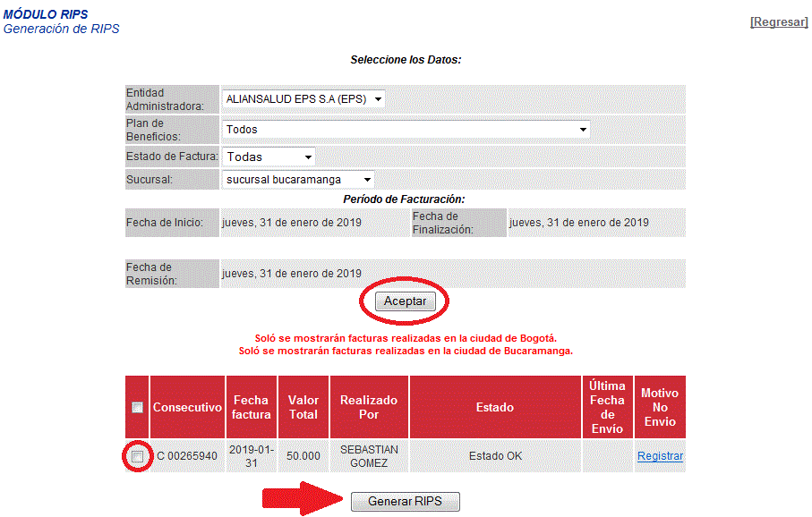The width and height of the screenshot is (812, 517).
Task: Click the Estado column header
Action: 495,407
